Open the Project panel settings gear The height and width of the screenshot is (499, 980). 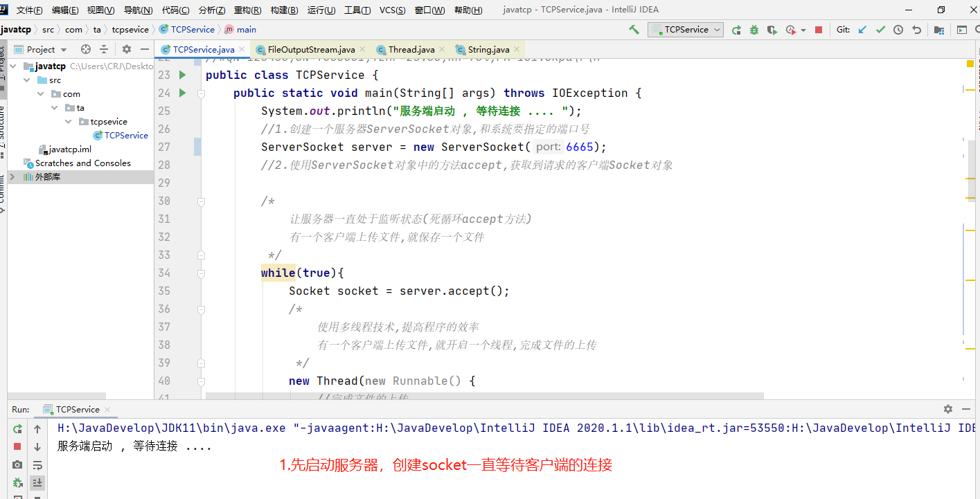coord(126,48)
